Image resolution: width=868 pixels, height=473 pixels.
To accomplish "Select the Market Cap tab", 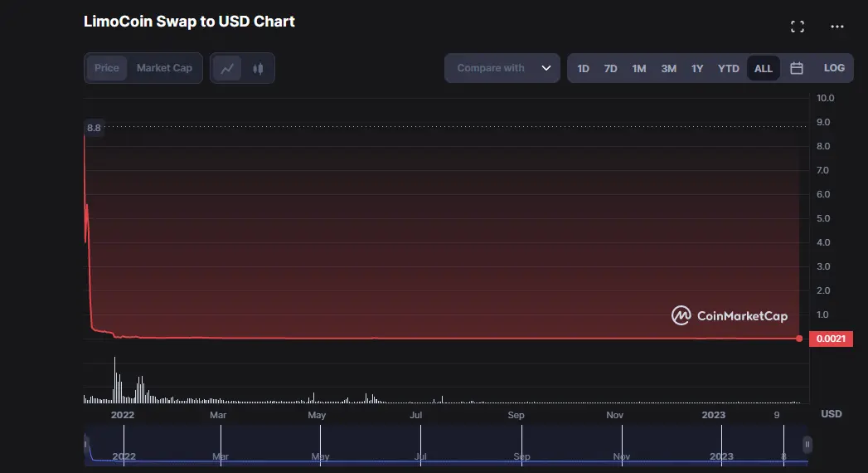I will 164,68.
